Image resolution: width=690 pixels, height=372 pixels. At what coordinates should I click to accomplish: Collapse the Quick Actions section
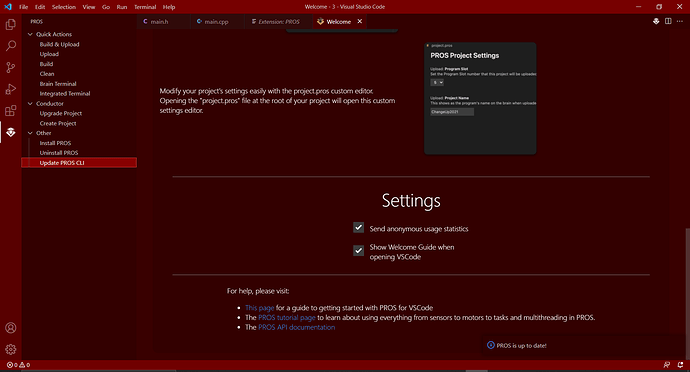[x=30, y=34]
